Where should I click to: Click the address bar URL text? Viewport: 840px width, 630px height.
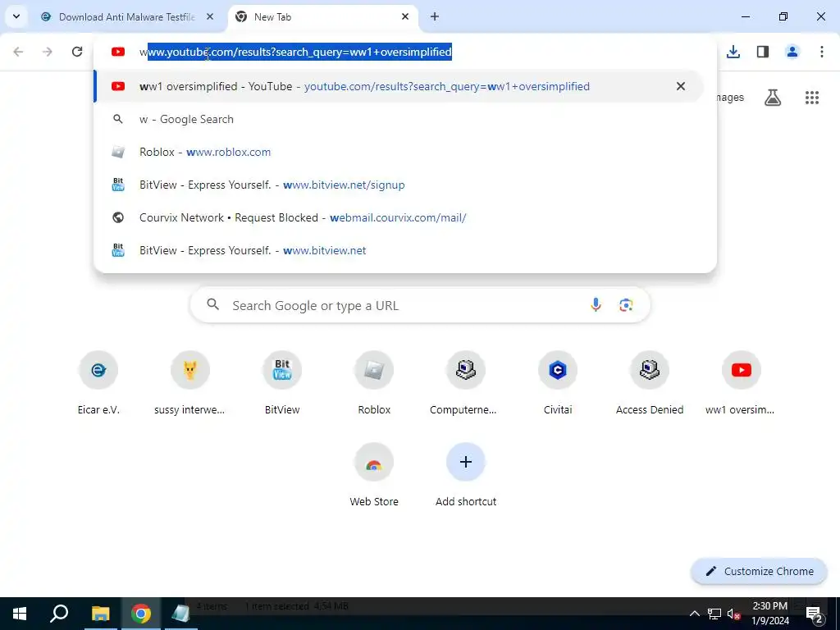click(295, 52)
